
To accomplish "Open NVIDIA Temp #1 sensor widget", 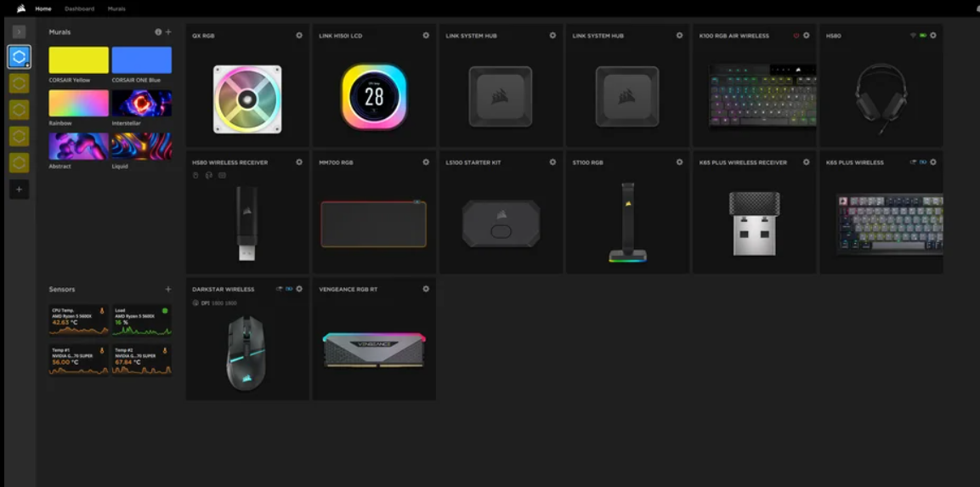I will (79, 360).
